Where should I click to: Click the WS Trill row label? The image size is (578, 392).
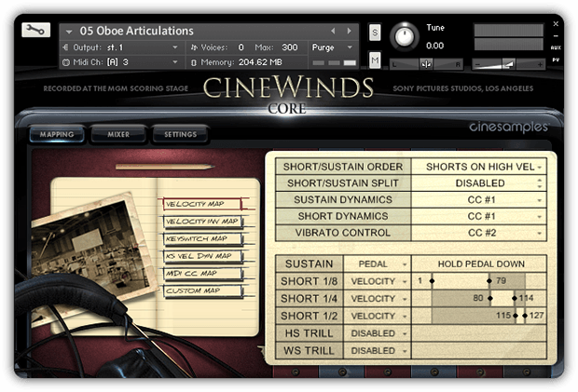point(309,351)
